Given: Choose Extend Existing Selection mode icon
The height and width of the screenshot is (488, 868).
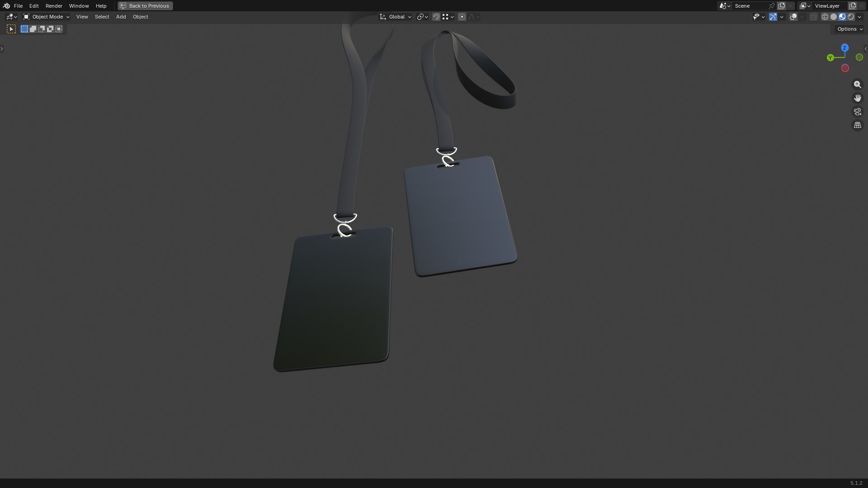Looking at the screenshot, I should [x=33, y=29].
